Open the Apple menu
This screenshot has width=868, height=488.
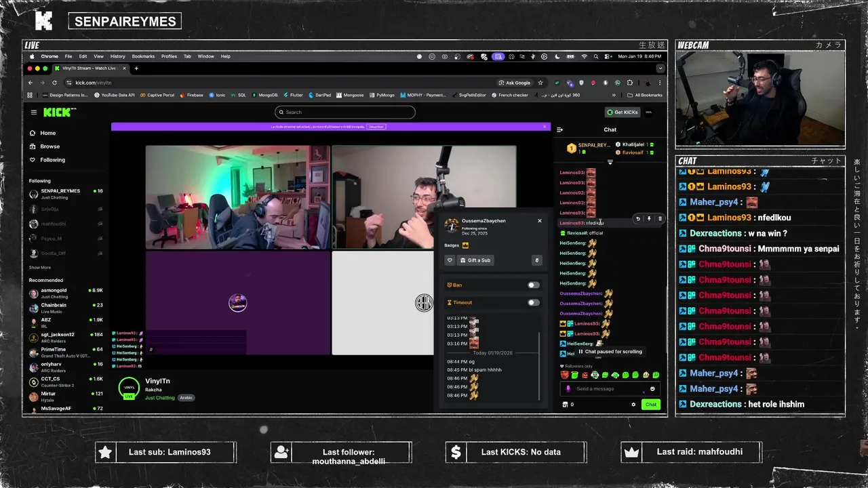pyautogui.click(x=31, y=56)
